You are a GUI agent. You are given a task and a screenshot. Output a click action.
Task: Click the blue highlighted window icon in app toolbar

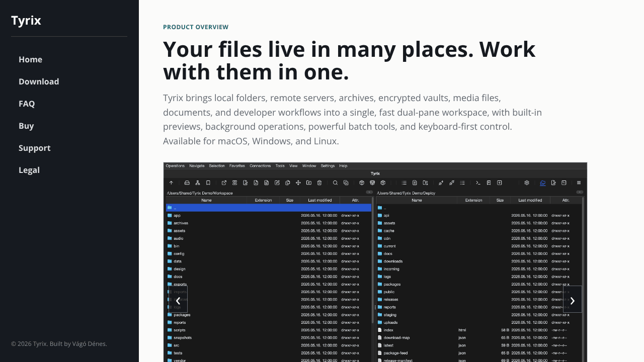pos(543,183)
